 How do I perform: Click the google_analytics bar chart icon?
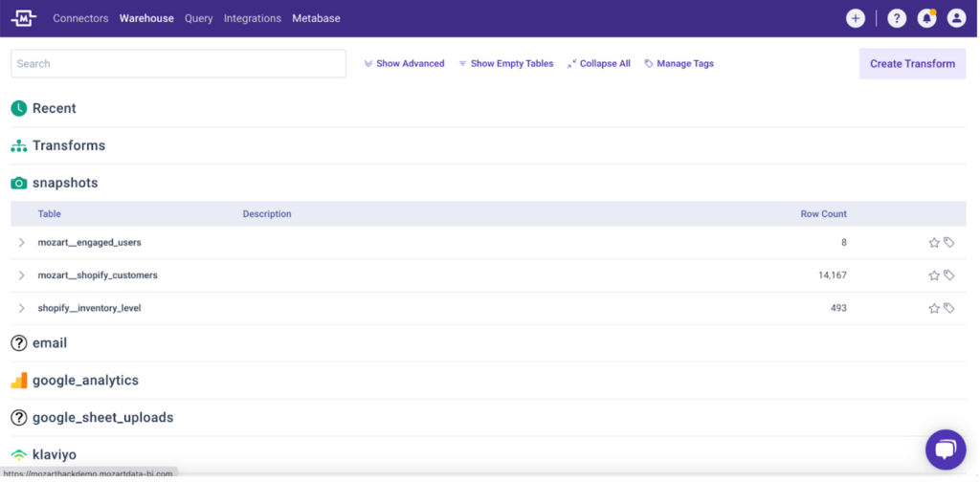(x=19, y=381)
